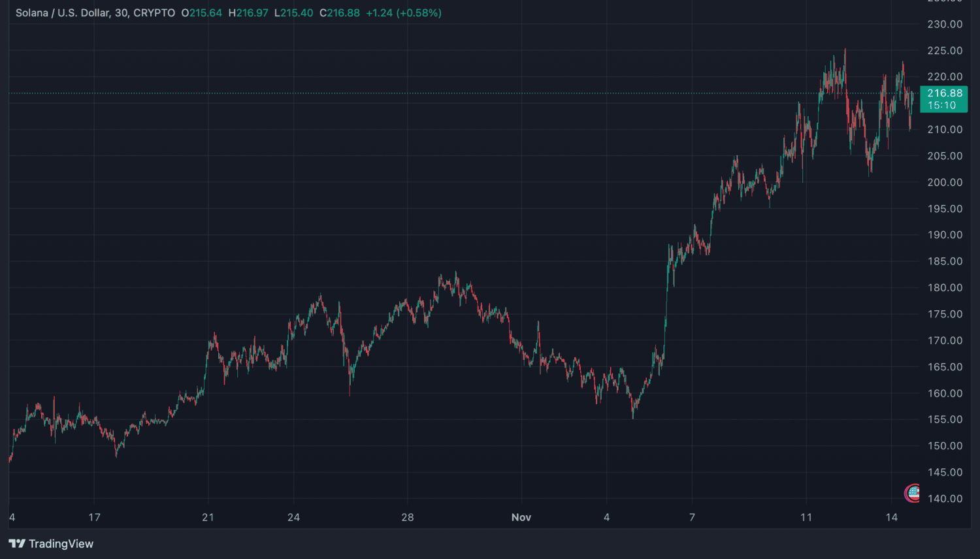
Task: Click the 220.00 price axis label
Action: click(x=945, y=77)
